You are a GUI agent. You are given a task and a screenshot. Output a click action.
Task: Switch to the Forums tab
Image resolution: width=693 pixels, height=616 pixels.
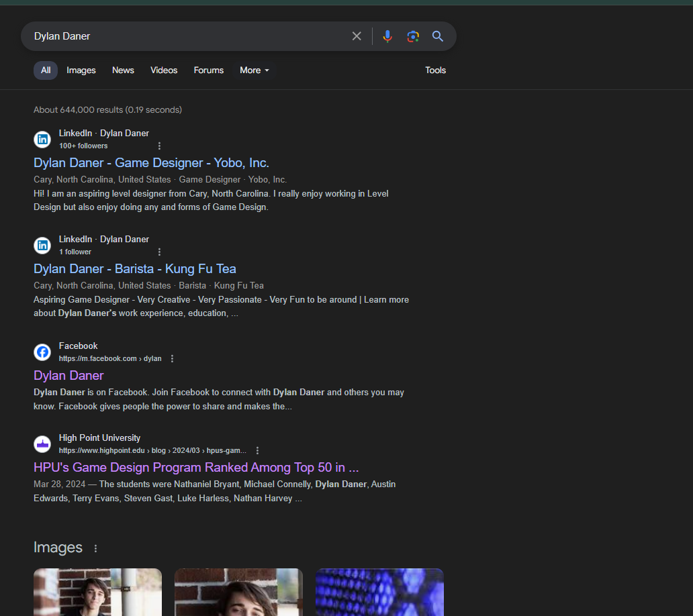tap(209, 70)
